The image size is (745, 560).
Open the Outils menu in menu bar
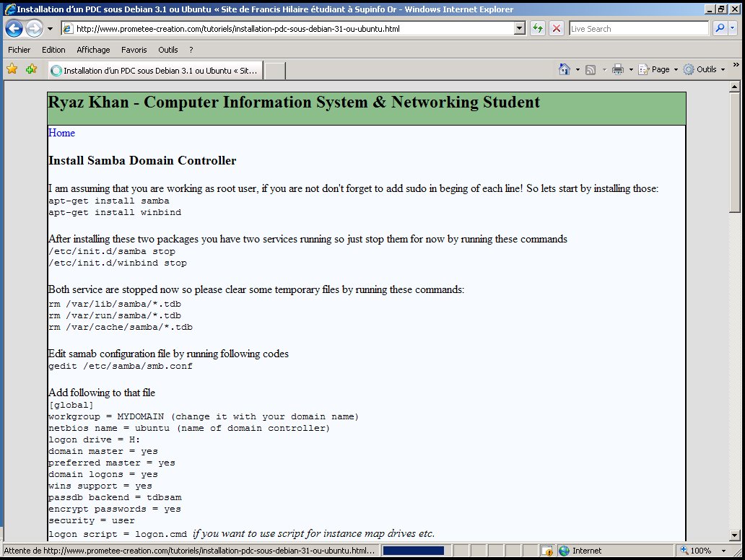click(x=167, y=49)
